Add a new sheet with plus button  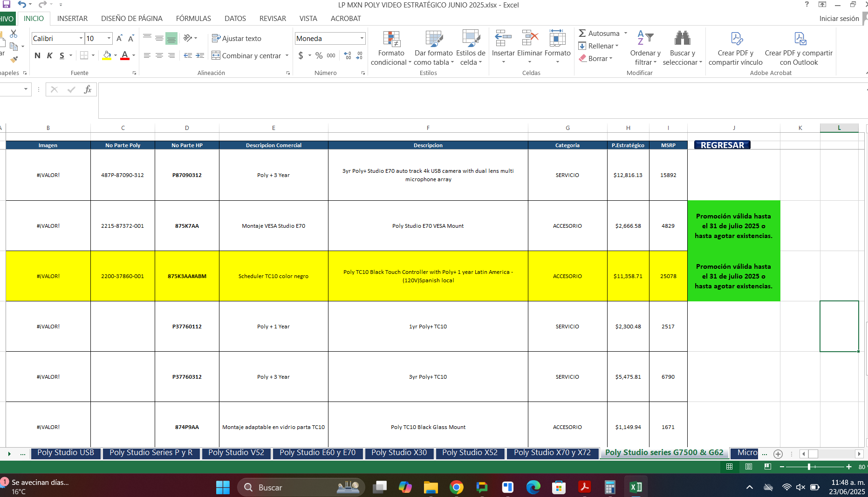(x=778, y=454)
